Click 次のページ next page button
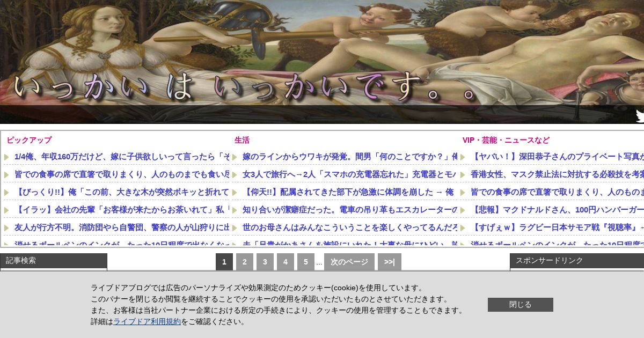 [349, 262]
